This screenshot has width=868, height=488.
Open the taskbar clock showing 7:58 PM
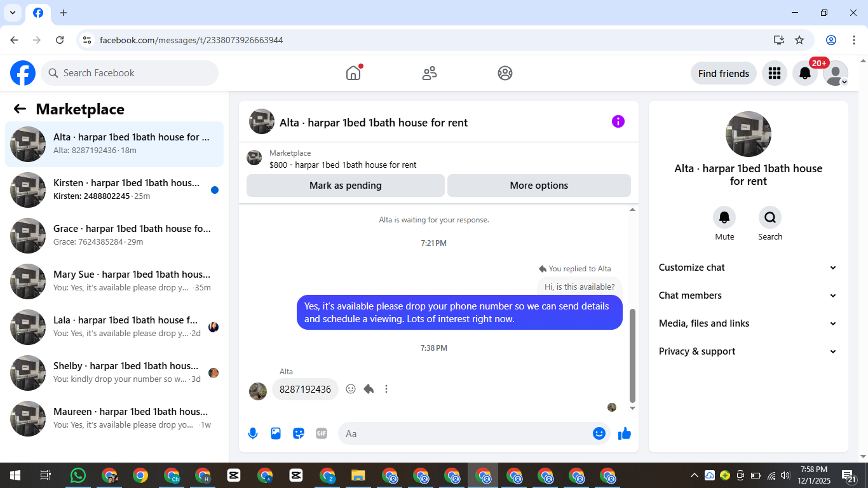tap(813, 475)
